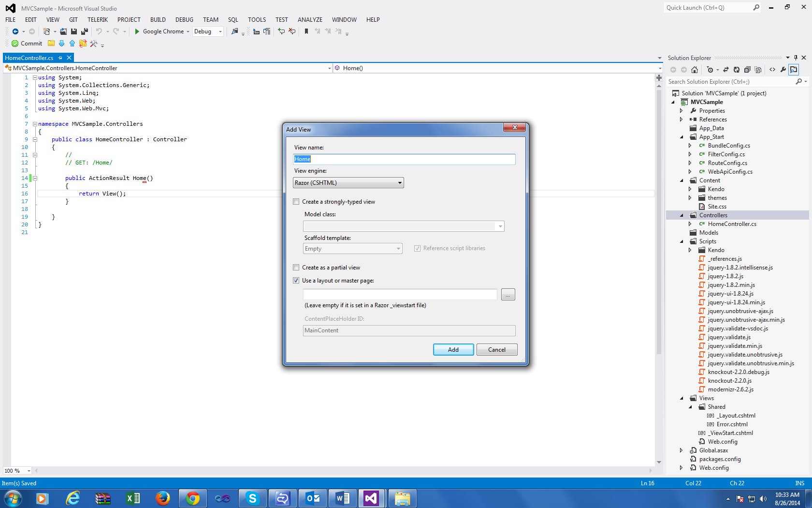The width and height of the screenshot is (812, 508).
Task: Collapse the Views folder node
Action: [x=682, y=398]
